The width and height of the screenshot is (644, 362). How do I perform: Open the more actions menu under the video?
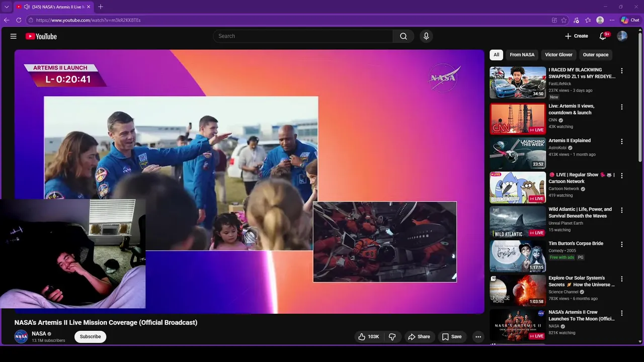[478, 337]
